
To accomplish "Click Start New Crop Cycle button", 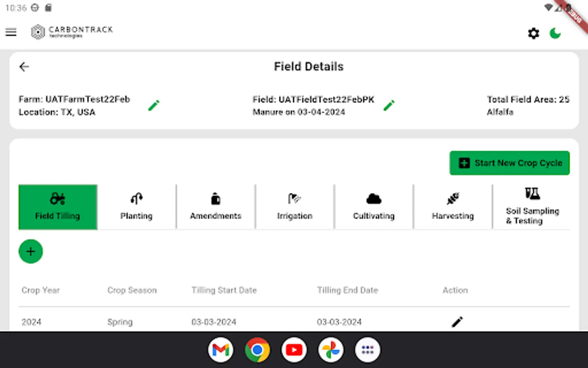I will pos(510,163).
